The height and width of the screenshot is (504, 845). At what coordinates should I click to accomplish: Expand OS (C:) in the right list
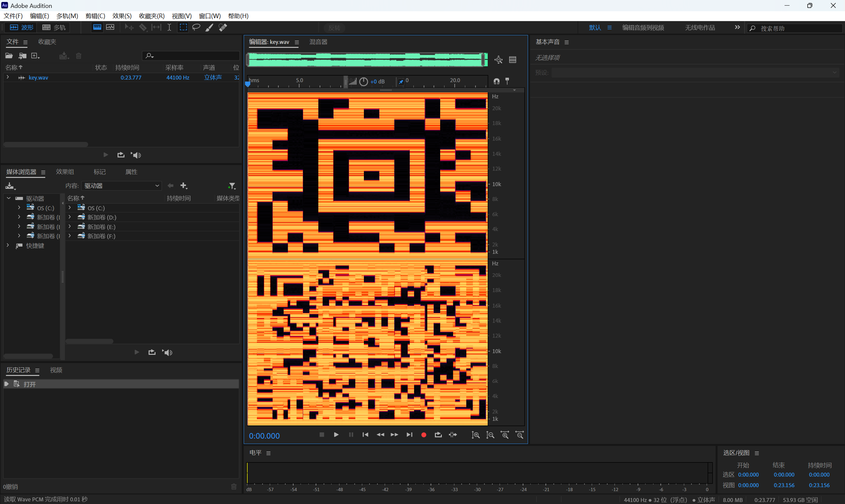[x=70, y=208]
